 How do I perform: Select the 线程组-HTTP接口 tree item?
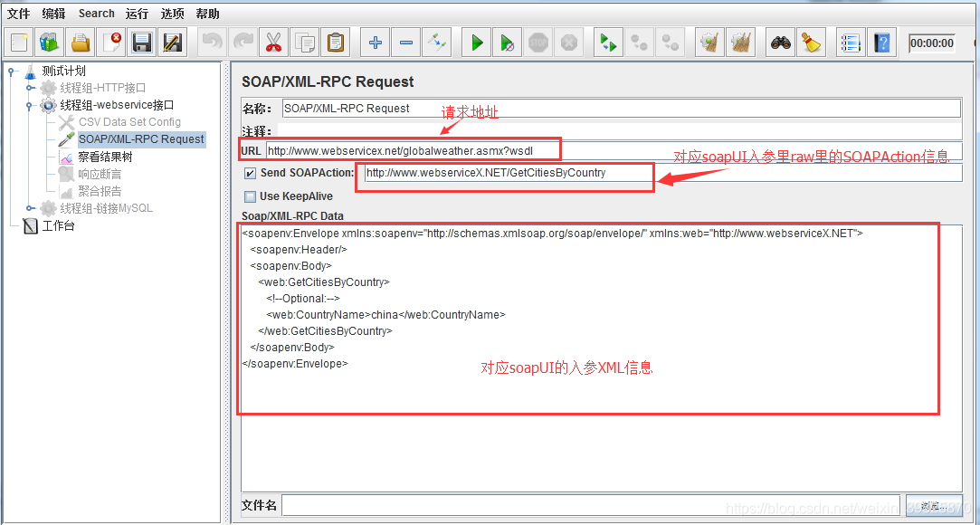(103, 88)
